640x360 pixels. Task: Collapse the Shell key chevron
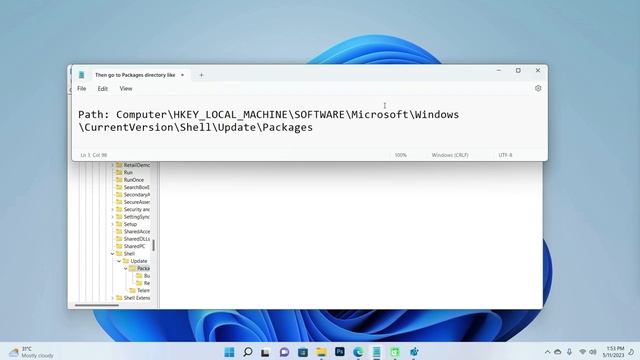coord(112,253)
